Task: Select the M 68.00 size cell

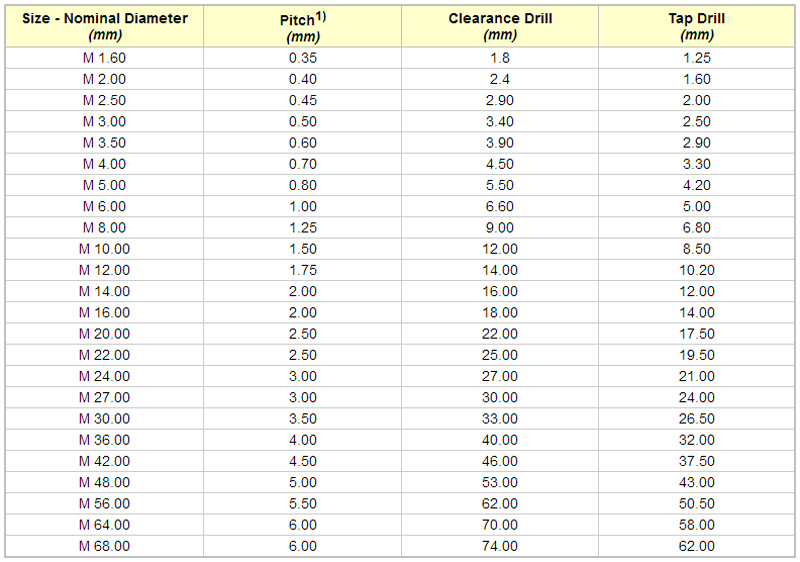Action: pos(105,546)
